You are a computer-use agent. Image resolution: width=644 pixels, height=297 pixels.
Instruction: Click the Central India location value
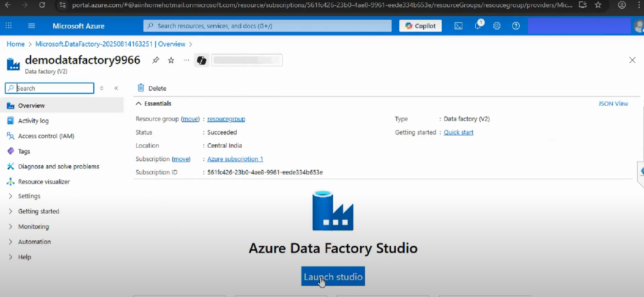tap(225, 146)
